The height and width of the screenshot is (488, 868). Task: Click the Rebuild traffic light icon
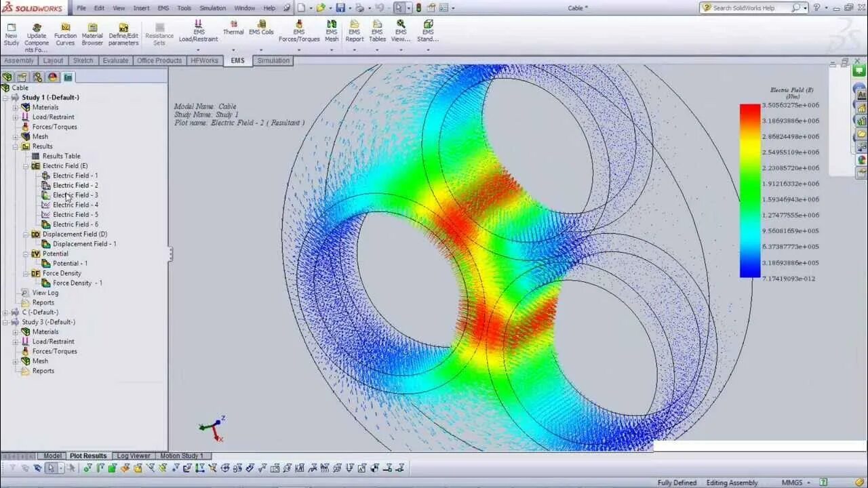pos(418,8)
